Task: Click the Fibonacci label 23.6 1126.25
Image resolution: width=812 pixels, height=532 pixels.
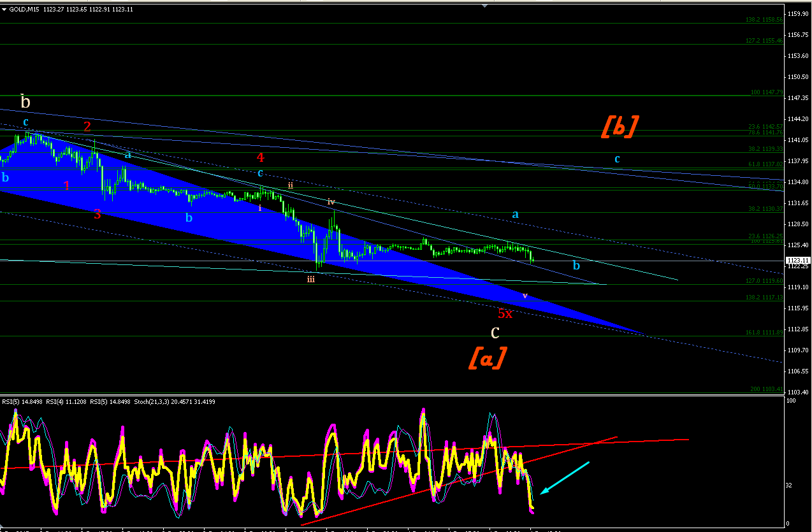Action: [765, 236]
